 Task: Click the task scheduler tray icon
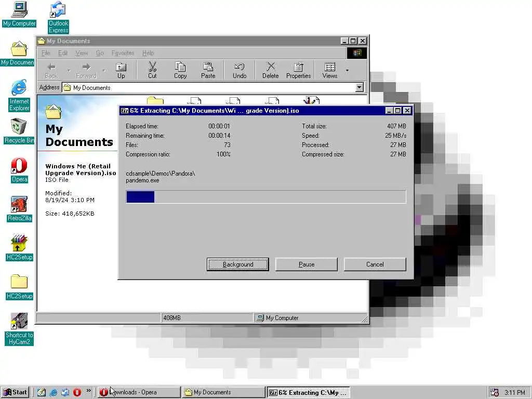[495, 393]
